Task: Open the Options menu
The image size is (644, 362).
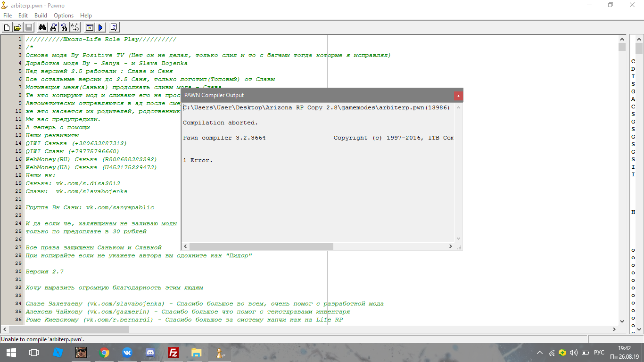Action: coord(64,16)
